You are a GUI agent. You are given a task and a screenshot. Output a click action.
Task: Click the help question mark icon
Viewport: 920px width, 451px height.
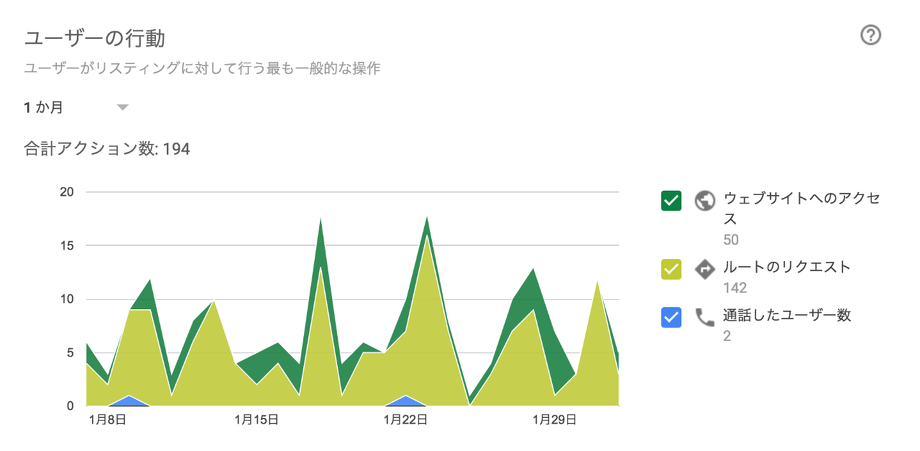point(870,36)
